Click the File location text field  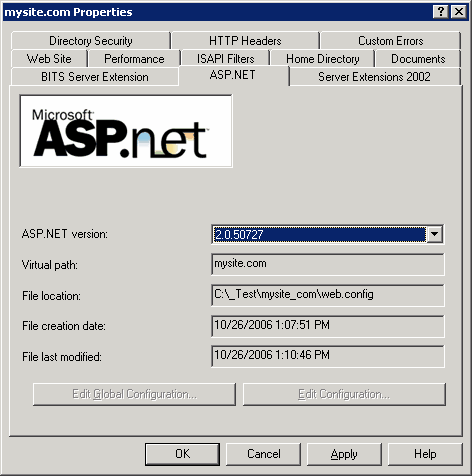pos(327,295)
